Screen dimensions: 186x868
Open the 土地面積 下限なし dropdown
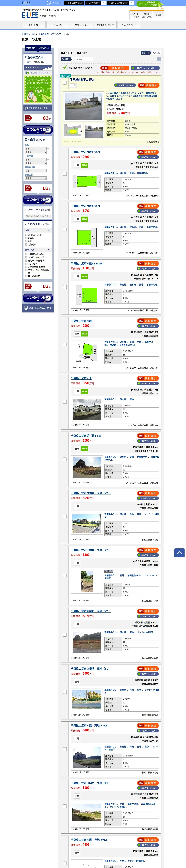36,160
